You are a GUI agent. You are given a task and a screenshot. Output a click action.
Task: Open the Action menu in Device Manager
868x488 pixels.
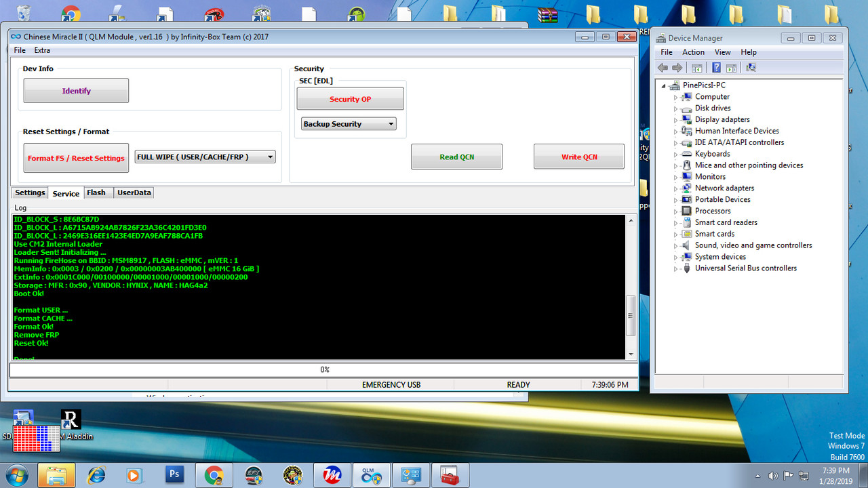[x=693, y=52]
